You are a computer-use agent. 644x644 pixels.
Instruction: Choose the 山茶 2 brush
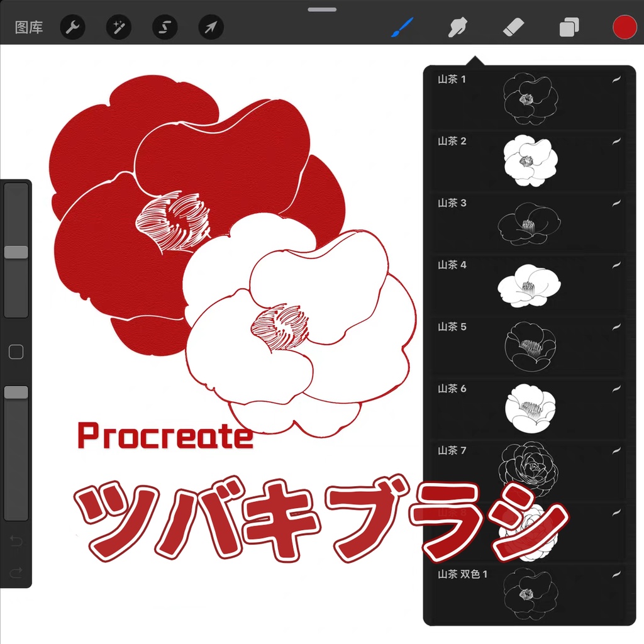(529, 160)
